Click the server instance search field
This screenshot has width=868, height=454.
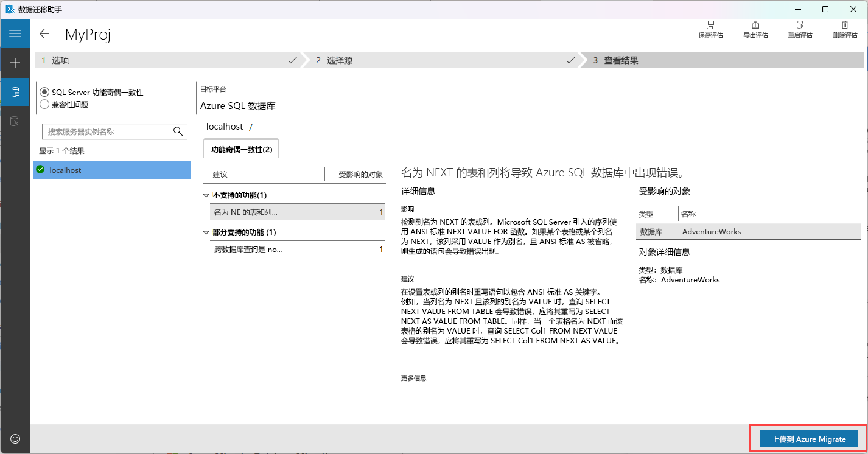tap(114, 131)
